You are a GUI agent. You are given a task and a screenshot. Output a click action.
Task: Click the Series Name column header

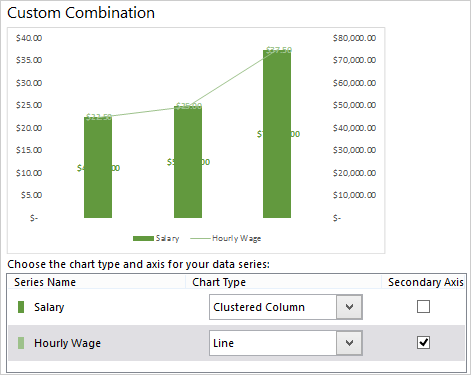[x=45, y=282]
